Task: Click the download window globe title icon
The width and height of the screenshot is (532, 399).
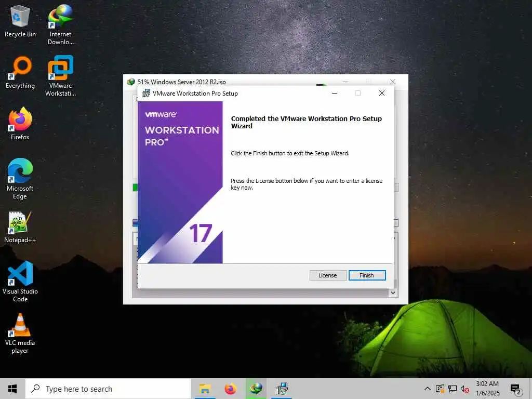Action: [130, 82]
